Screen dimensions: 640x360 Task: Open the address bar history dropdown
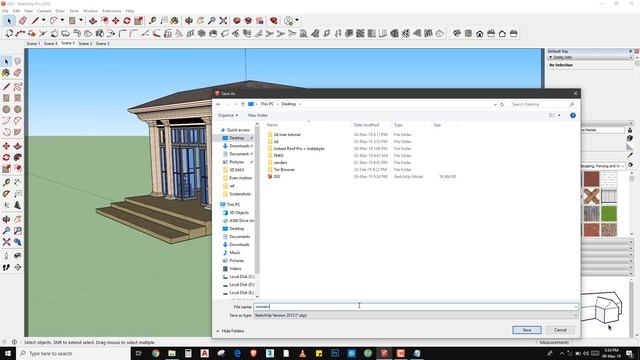495,104
